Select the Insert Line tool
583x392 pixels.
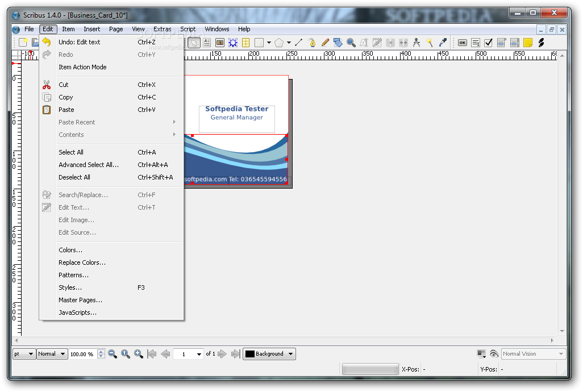(298, 43)
